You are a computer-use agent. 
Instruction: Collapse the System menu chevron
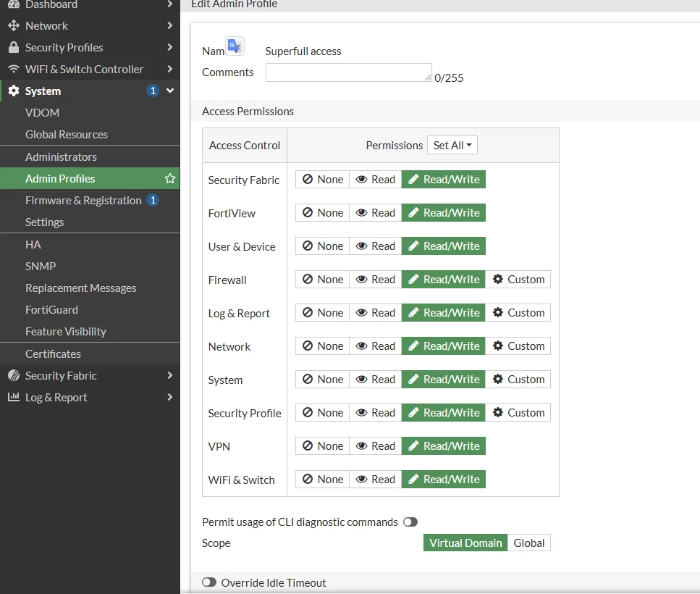pyautogui.click(x=169, y=91)
